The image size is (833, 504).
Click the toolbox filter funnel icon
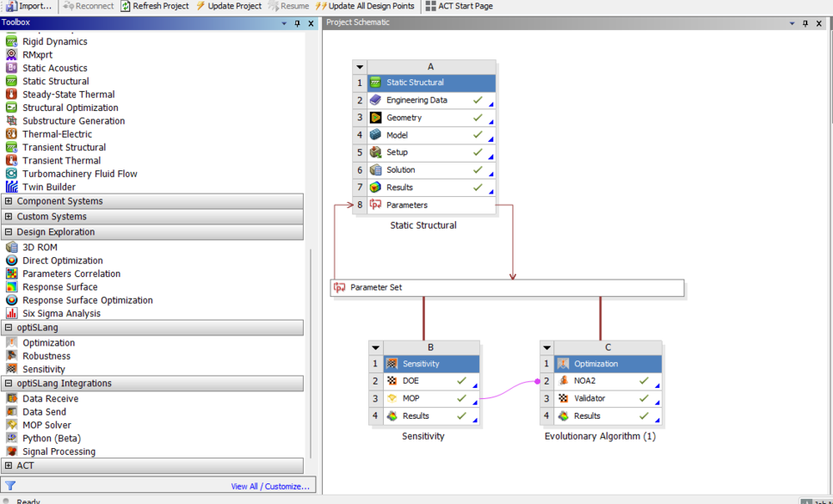click(x=10, y=485)
